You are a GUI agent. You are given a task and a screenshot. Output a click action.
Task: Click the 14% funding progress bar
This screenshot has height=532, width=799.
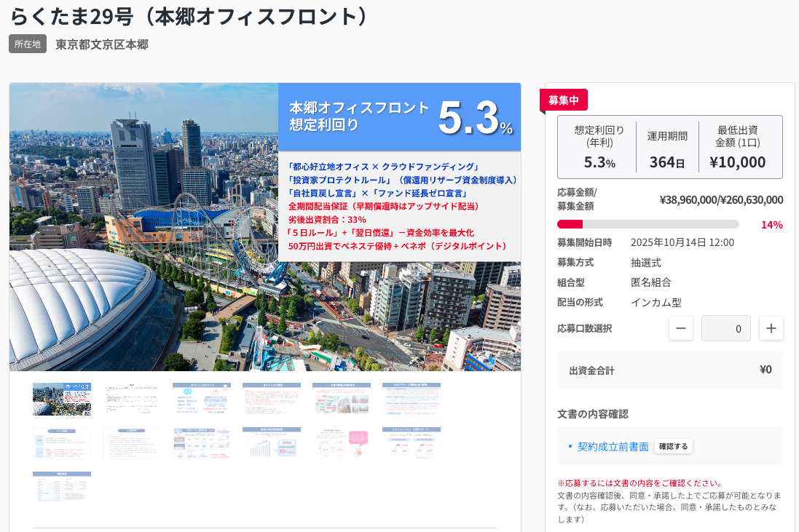[648, 224]
